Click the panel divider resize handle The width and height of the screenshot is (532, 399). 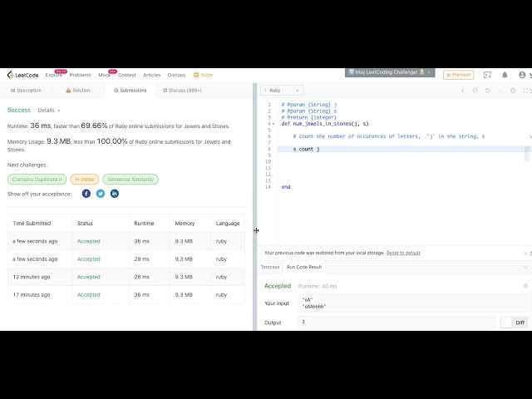click(x=255, y=207)
